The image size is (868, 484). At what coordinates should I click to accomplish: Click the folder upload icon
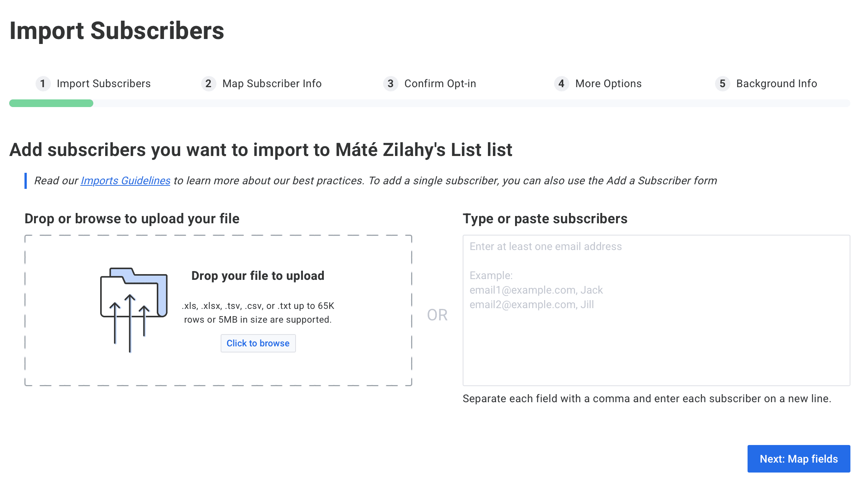(134, 310)
